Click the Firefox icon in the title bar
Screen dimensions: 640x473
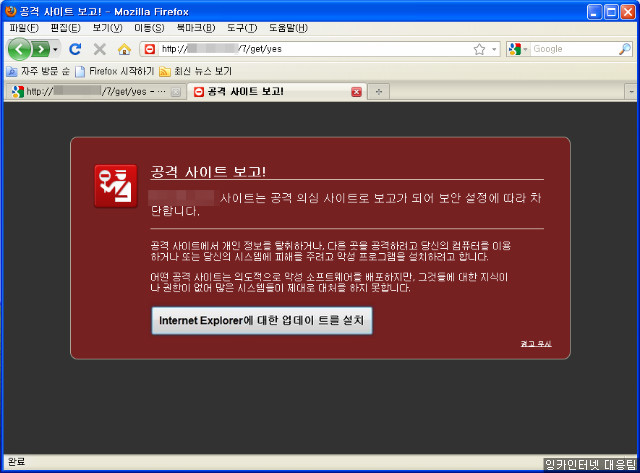pos(11,11)
